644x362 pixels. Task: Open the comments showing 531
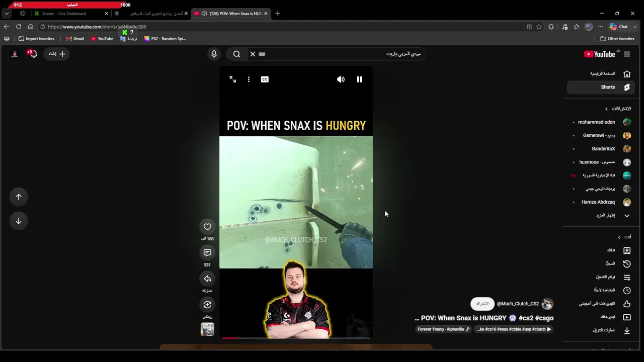(x=207, y=252)
